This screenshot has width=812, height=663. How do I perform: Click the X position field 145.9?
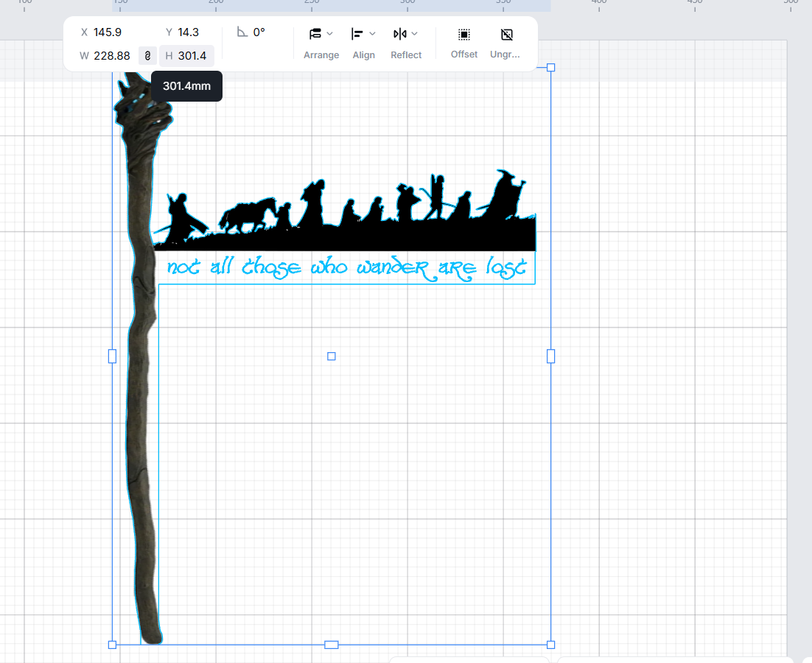pyautogui.click(x=108, y=32)
